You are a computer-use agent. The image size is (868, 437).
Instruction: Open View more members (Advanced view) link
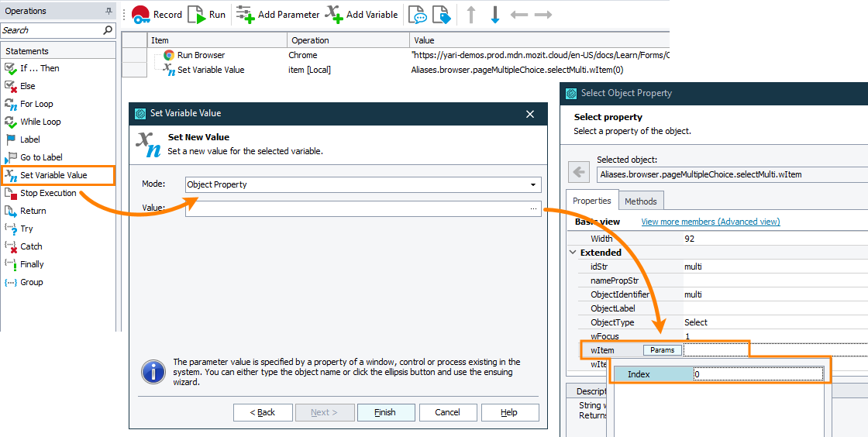tap(710, 222)
